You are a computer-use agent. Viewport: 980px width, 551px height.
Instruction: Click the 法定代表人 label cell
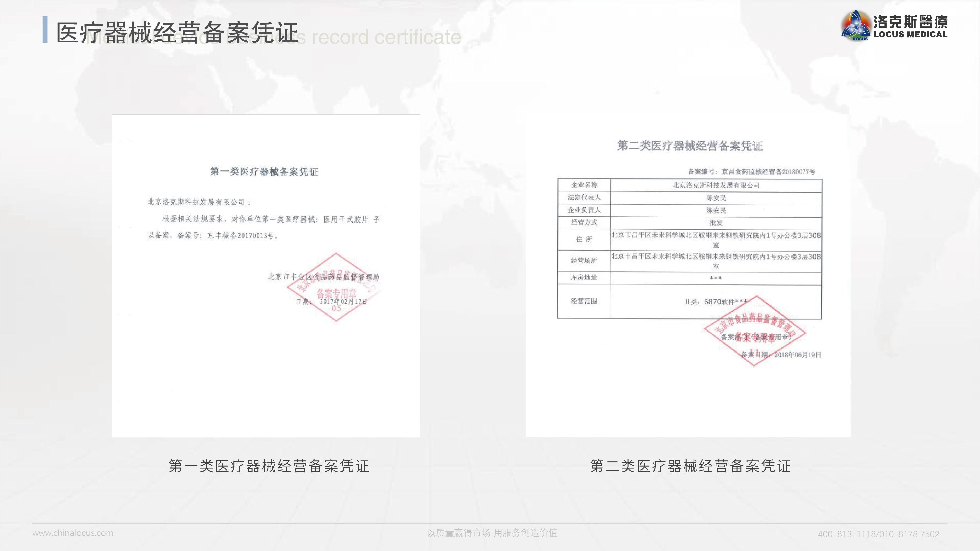(x=584, y=197)
